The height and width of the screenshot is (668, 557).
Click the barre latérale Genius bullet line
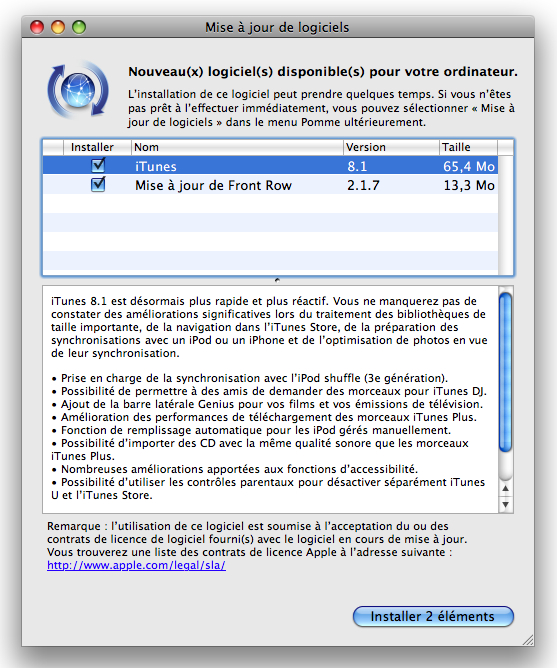coord(267,404)
